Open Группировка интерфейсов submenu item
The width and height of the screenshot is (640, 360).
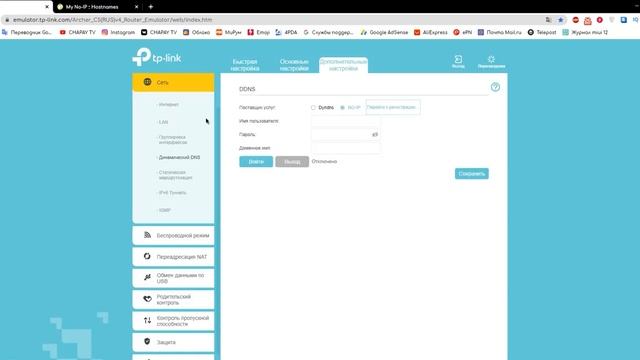click(x=173, y=140)
